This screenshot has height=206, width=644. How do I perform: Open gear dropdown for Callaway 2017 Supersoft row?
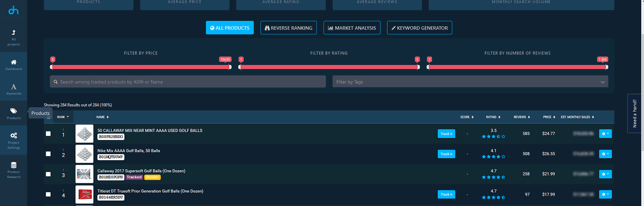(605, 174)
